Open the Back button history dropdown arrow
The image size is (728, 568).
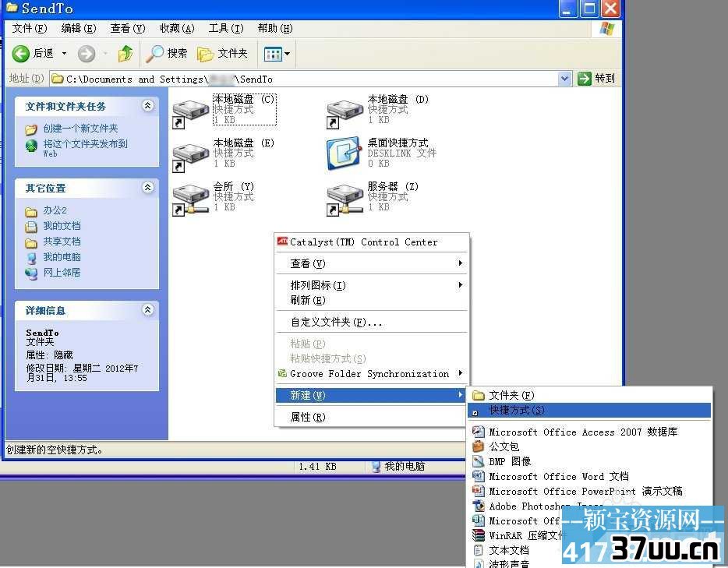64,54
